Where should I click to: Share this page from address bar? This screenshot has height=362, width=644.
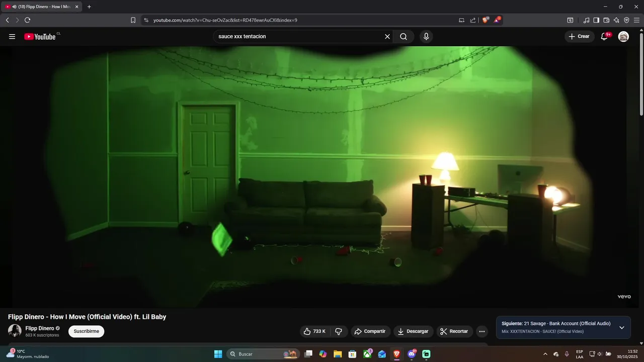pos(473,20)
